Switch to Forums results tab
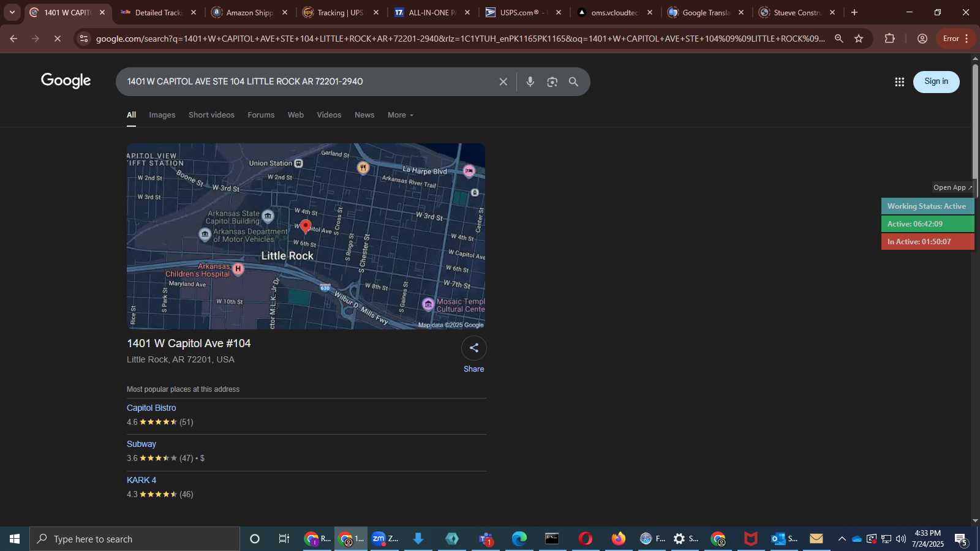Image resolution: width=980 pixels, height=551 pixels. pos(261,115)
